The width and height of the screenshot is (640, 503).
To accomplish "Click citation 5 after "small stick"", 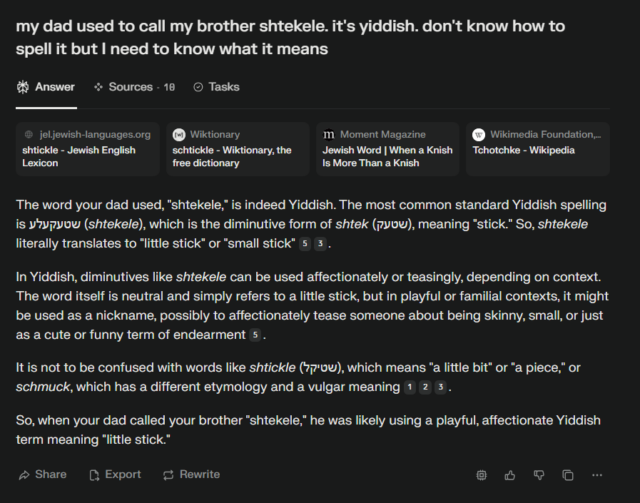I will (304, 244).
